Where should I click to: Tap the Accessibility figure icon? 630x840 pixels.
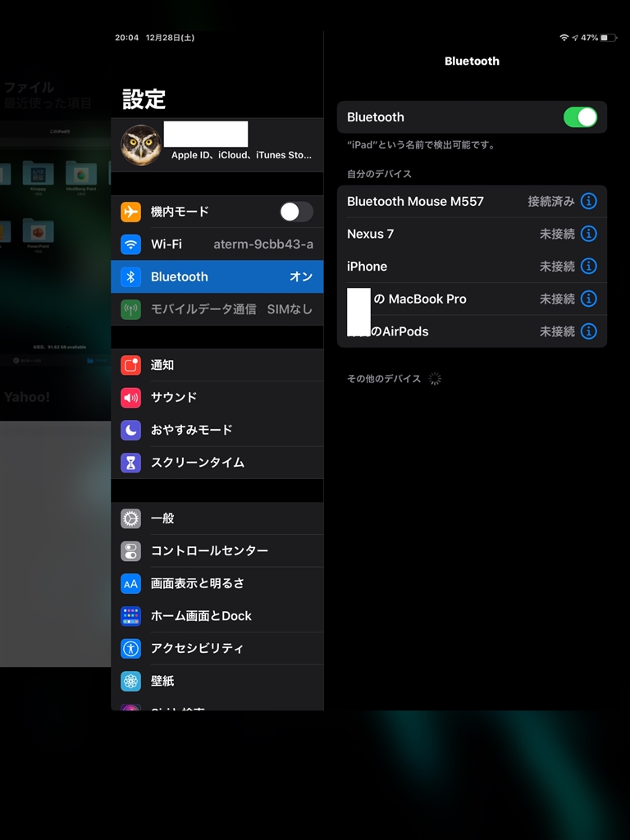coord(130,649)
